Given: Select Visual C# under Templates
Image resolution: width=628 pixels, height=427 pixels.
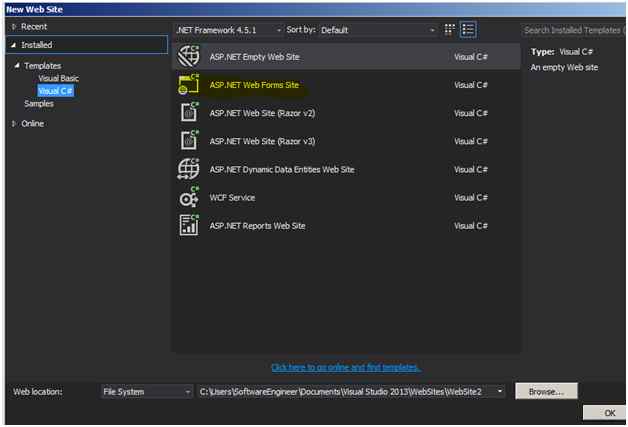Looking at the screenshot, I should 56,91.
